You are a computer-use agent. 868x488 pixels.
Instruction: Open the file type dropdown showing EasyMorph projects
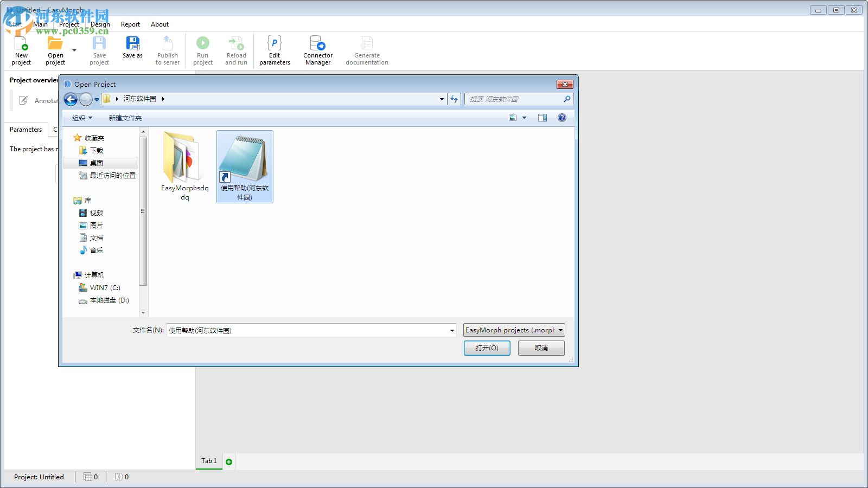513,330
